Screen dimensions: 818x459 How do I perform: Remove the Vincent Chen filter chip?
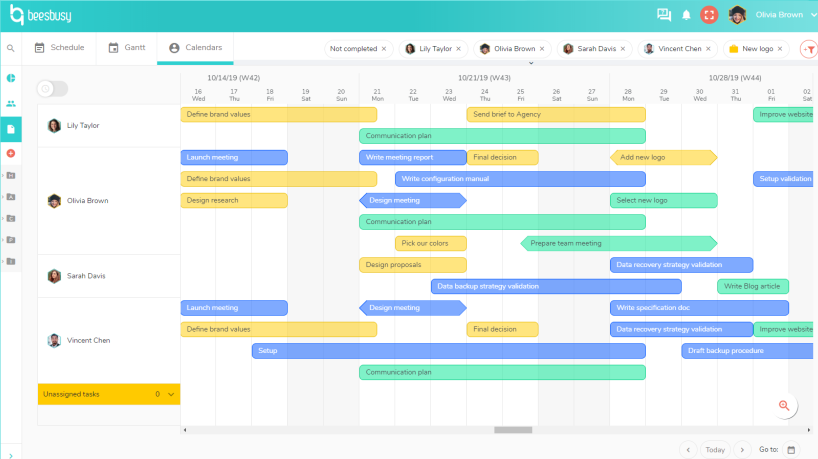708,49
